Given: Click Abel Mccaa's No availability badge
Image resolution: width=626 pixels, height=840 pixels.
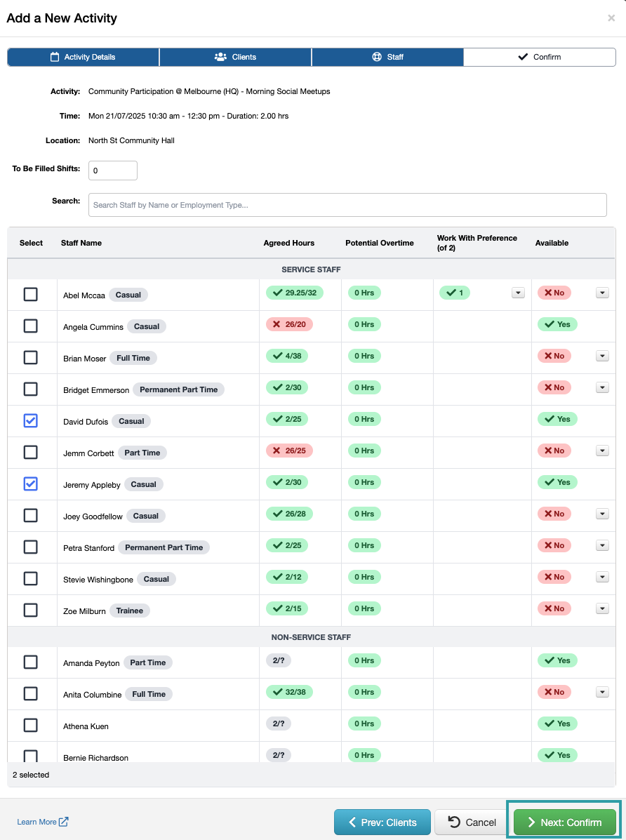Looking at the screenshot, I should [x=554, y=293].
